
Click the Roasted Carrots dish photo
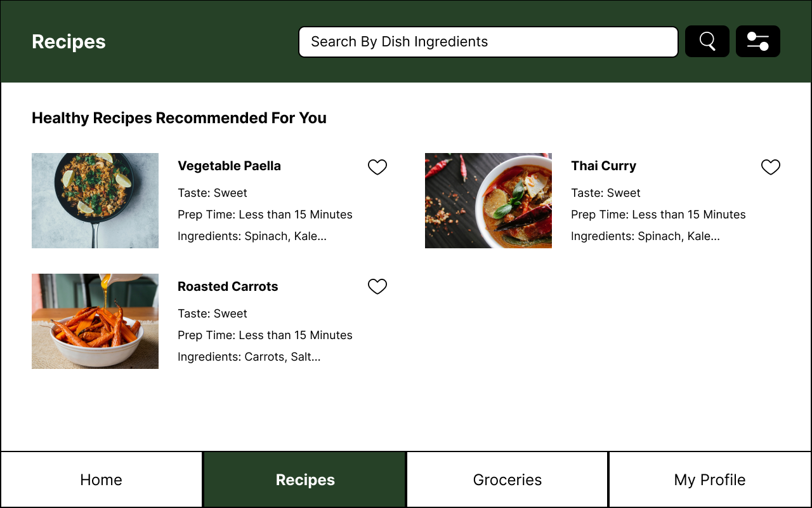(95, 321)
